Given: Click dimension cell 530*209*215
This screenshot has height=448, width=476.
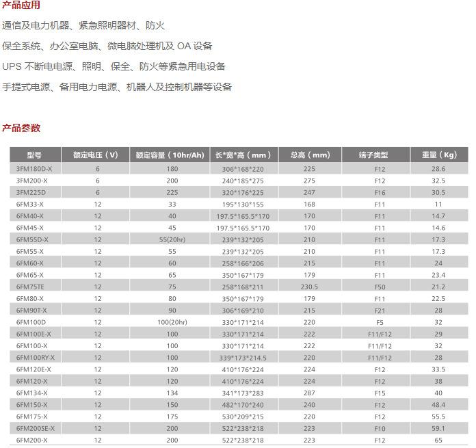Looking at the screenshot, I should 243,417.
